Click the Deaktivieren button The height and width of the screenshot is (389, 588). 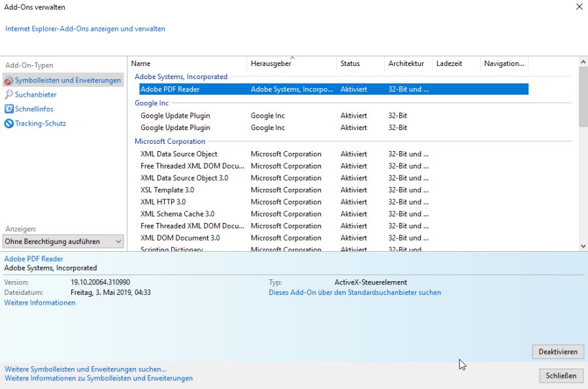click(558, 352)
